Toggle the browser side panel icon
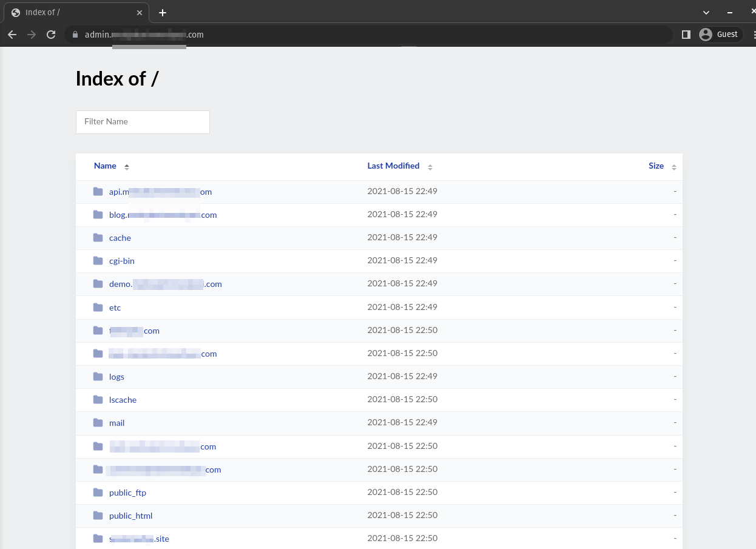Image resolution: width=756 pixels, height=549 pixels. [x=686, y=35]
